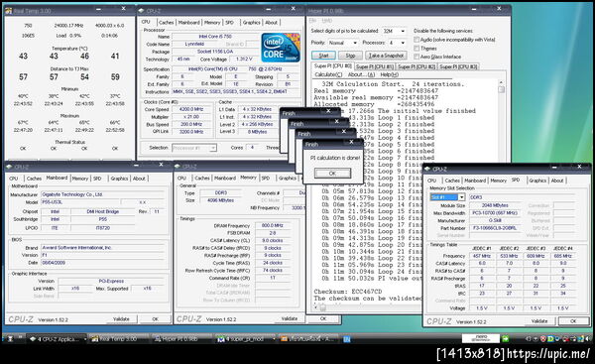Select the Super PI [CPU #0] tab
Viewport: 595px width, 364px height.
pos(332,66)
